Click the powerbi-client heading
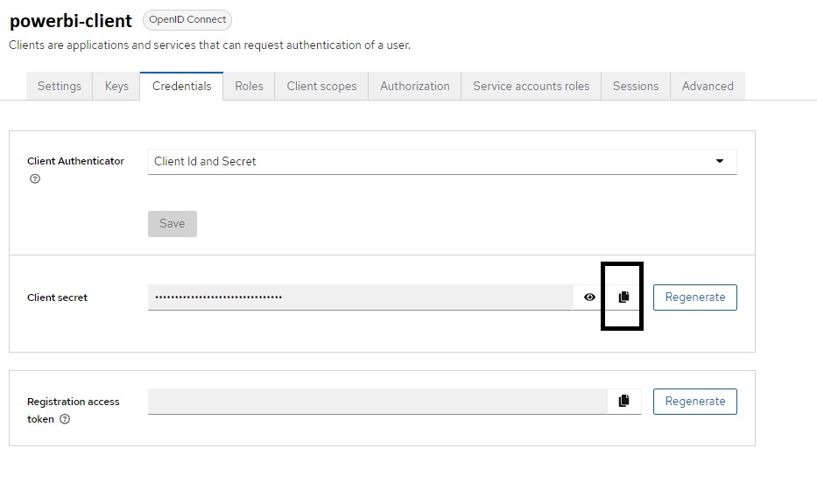The image size is (817, 504). coord(71,21)
